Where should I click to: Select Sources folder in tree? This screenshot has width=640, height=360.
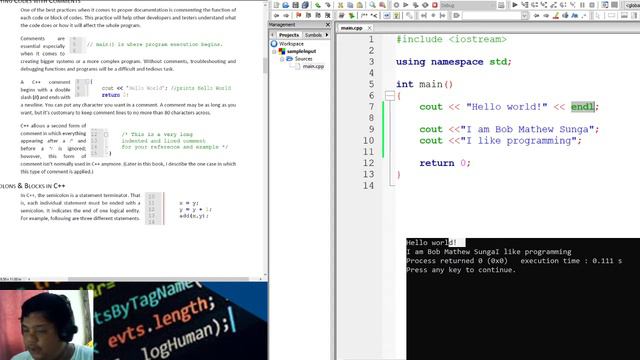click(x=303, y=59)
